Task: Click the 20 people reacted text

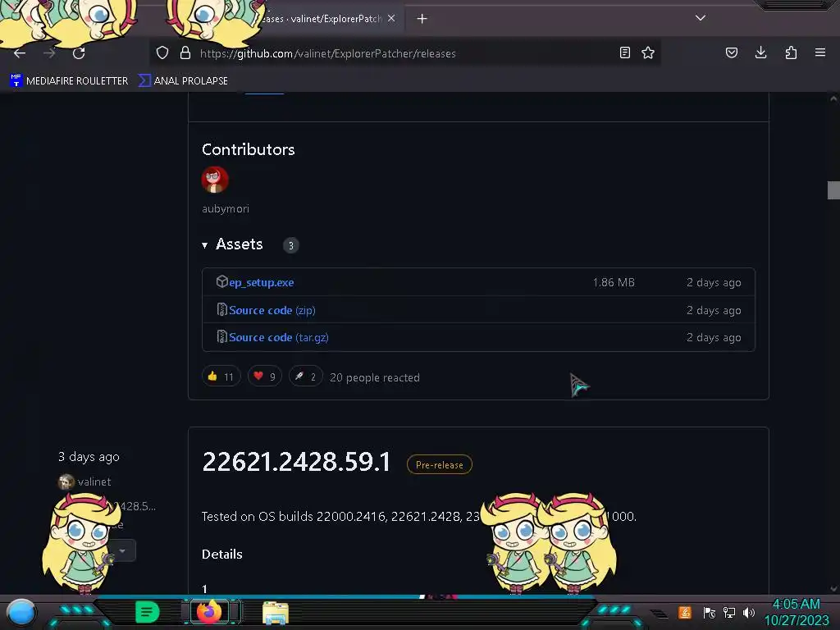Action: [x=375, y=377]
